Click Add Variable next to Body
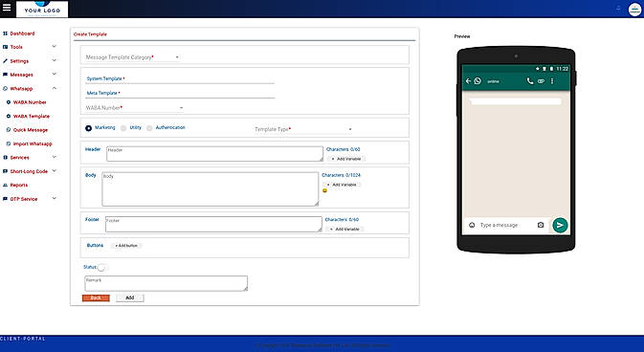Image resolution: width=644 pixels, height=352 pixels. pyautogui.click(x=342, y=185)
